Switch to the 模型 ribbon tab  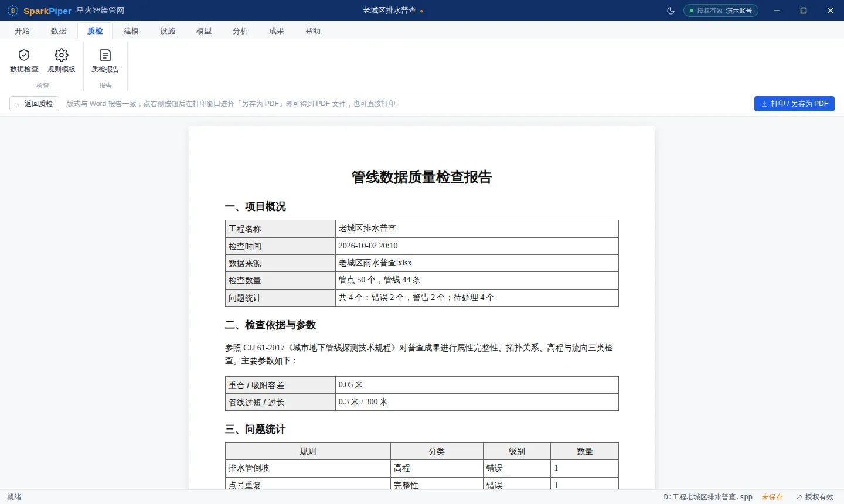204,31
